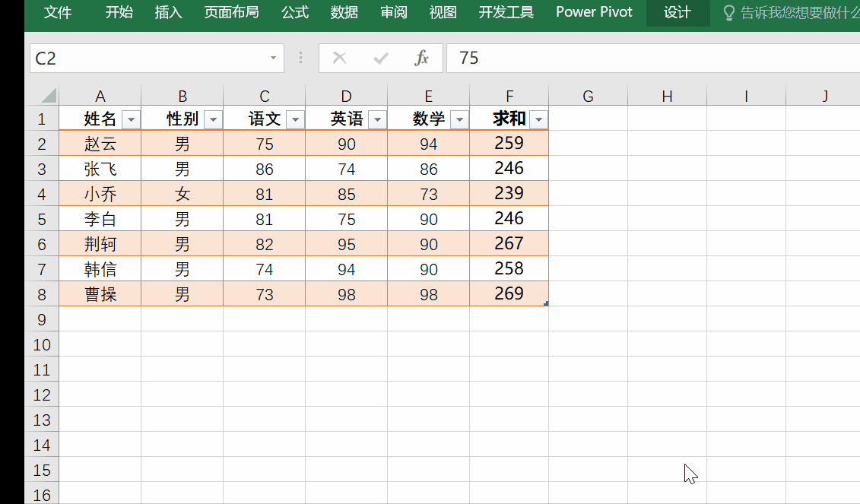860x504 pixels.
Task: Select the row 4 header
Action: (42, 194)
